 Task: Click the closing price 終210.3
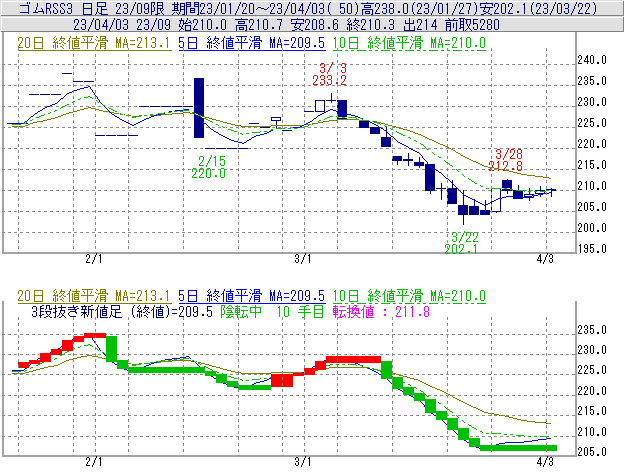[371, 25]
